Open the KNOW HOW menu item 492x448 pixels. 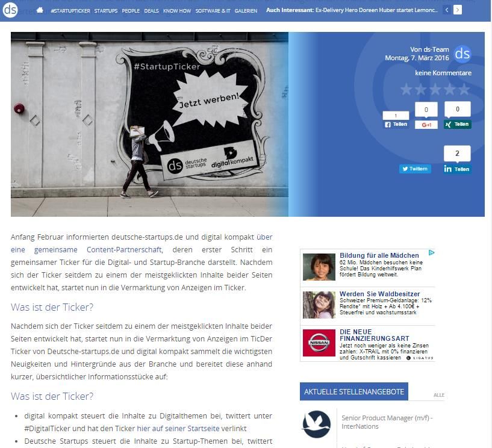(x=177, y=11)
